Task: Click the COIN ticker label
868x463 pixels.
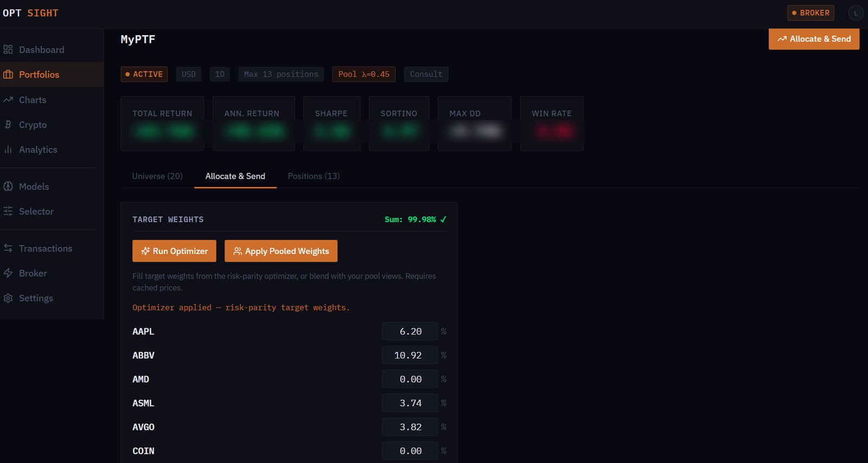Action: 143,451
